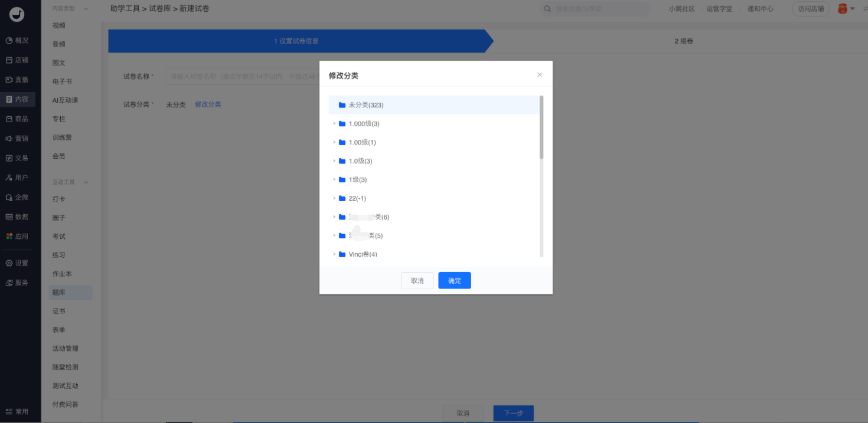
Task: Open 考试 in the tools menu
Action: point(59,237)
